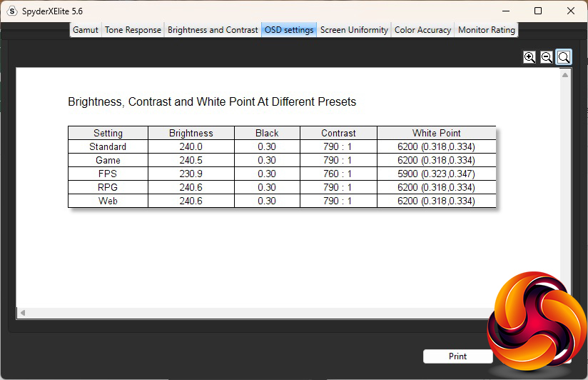Open the Tone Response tab
Viewport: 588px width, 380px height.
pos(133,30)
